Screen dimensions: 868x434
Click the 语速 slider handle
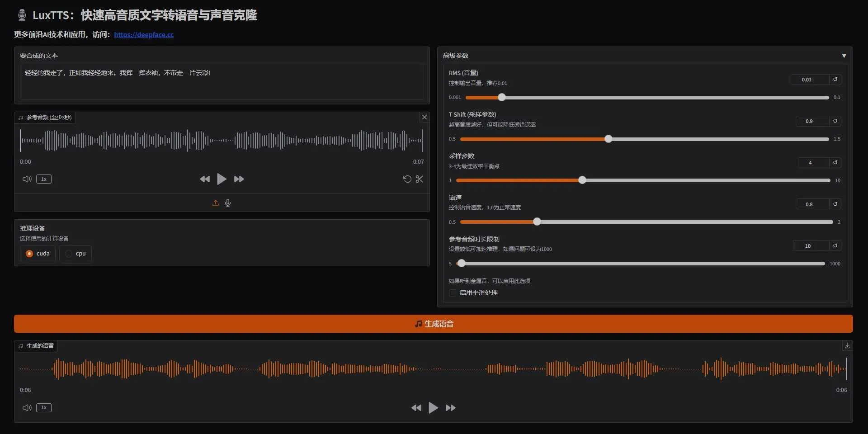coord(537,222)
